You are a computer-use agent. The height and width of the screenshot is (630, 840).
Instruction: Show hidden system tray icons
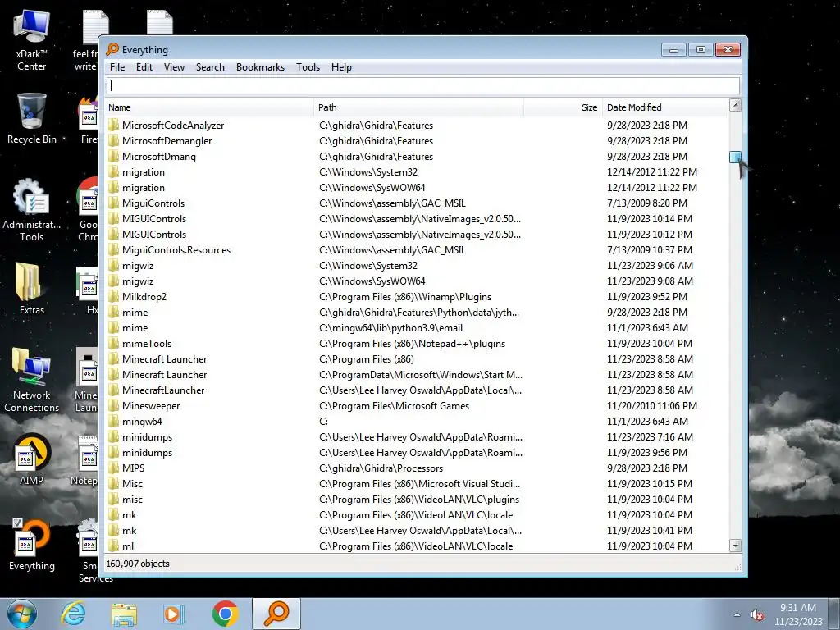(x=737, y=615)
